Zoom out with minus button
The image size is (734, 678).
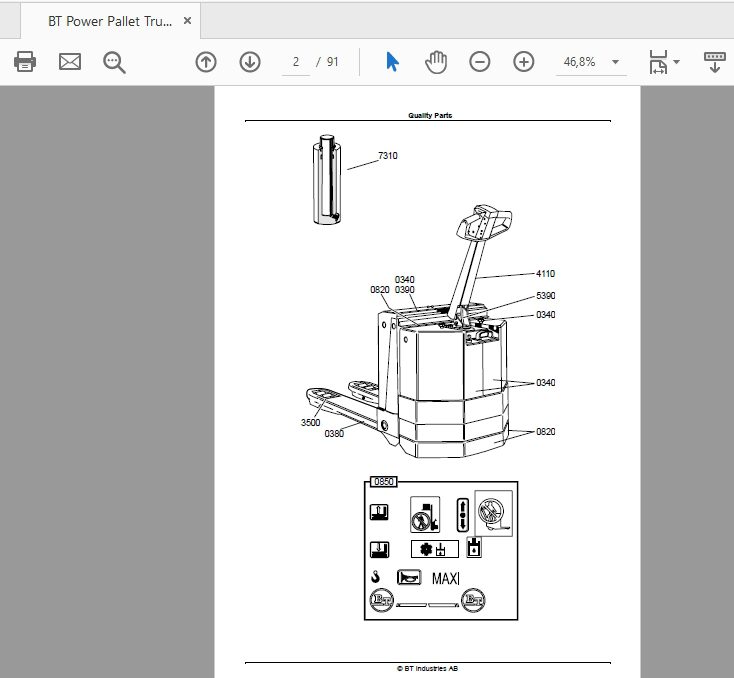[480, 62]
